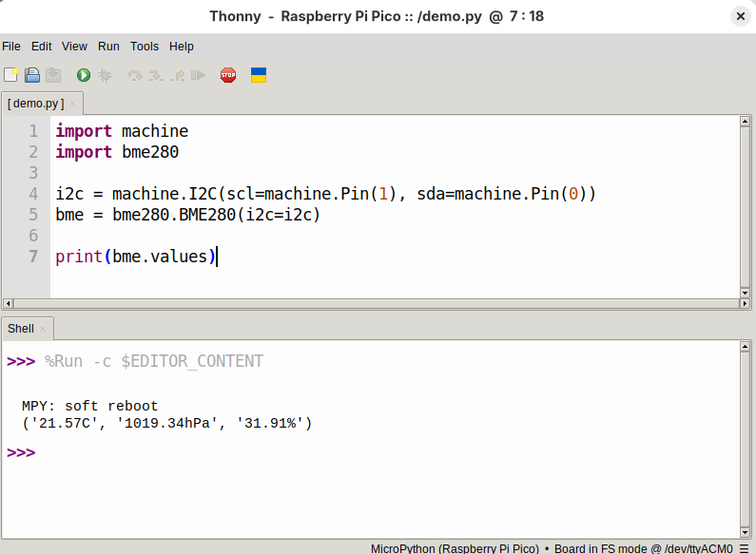This screenshot has height=554, width=756.
Task: Close the demo.py tab
Action: (72, 103)
